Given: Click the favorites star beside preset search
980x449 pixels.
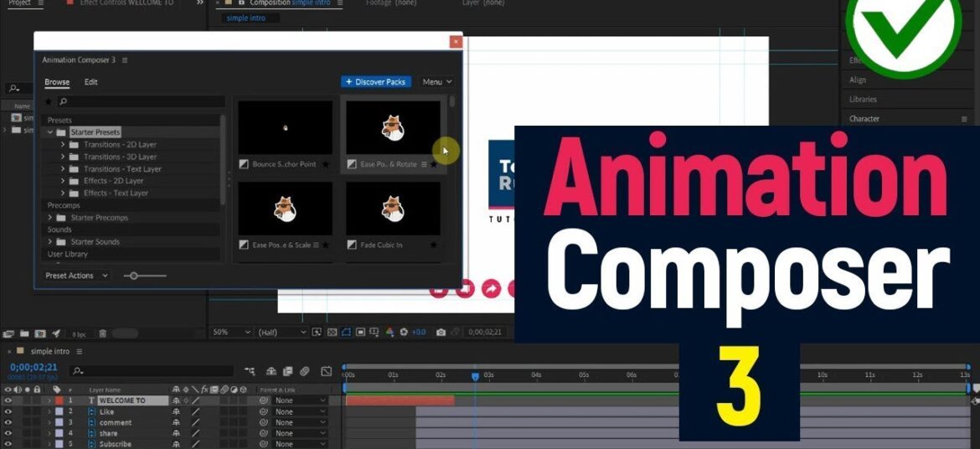Looking at the screenshot, I should [49, 101].
